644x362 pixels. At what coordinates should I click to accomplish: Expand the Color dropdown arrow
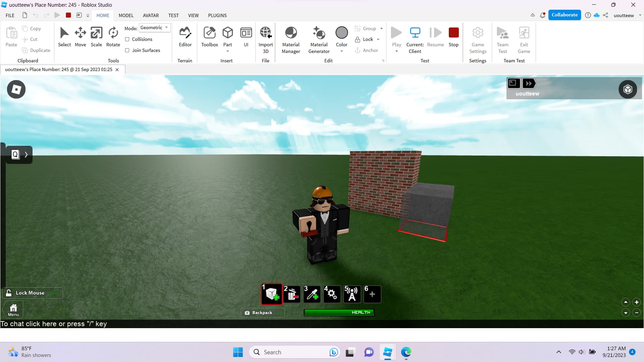341,51
